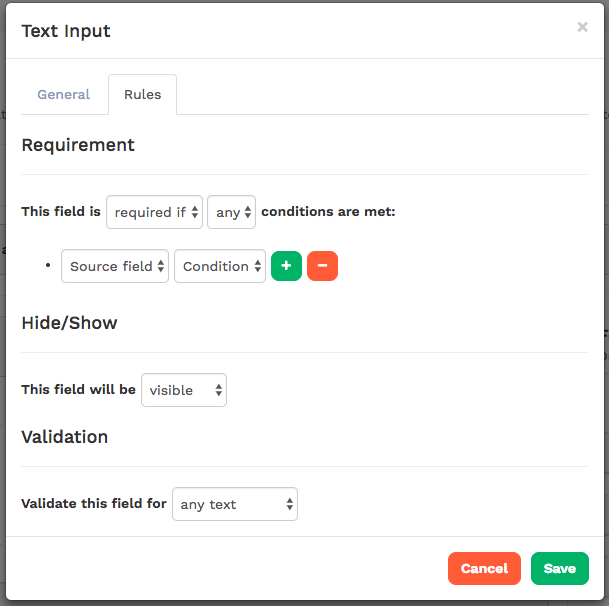Click the 'Validate this field for' label
This screenshot has height=606, width=609.
[x=94, y=504]
